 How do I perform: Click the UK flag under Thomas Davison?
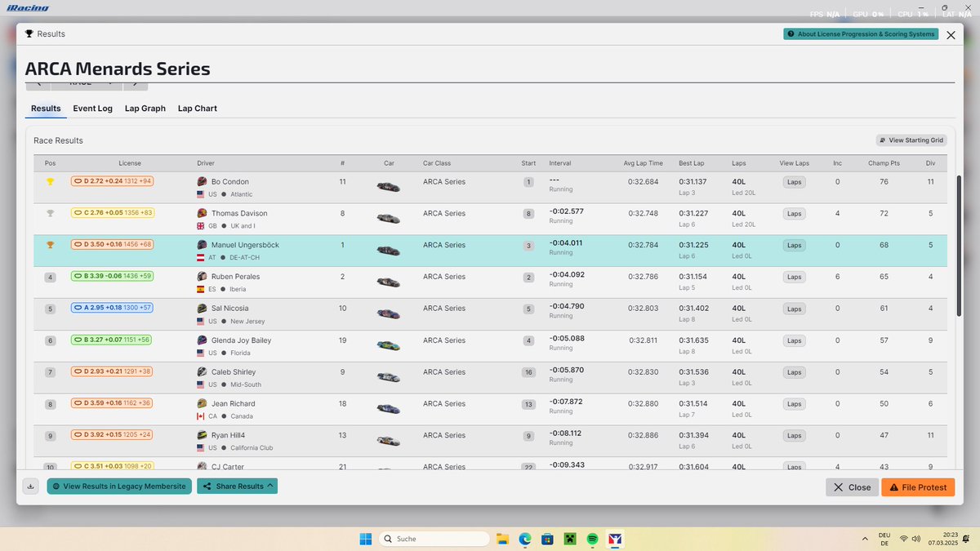201,226
